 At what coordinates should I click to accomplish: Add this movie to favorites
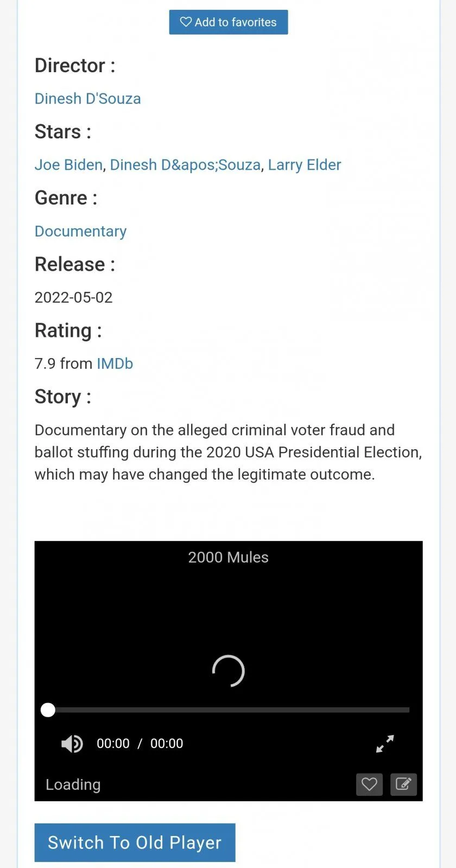pos(228,22)
